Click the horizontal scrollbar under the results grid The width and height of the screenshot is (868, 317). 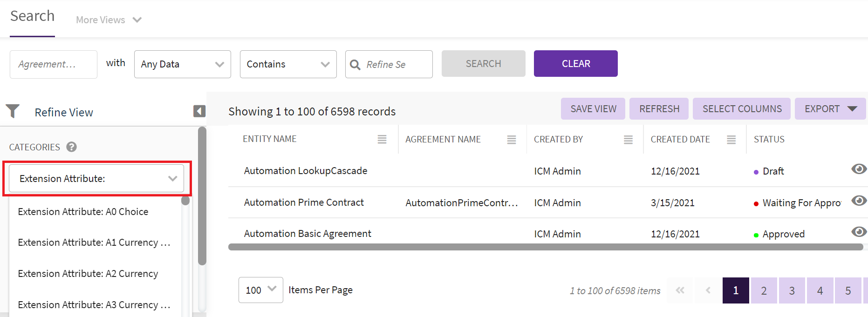545,247
